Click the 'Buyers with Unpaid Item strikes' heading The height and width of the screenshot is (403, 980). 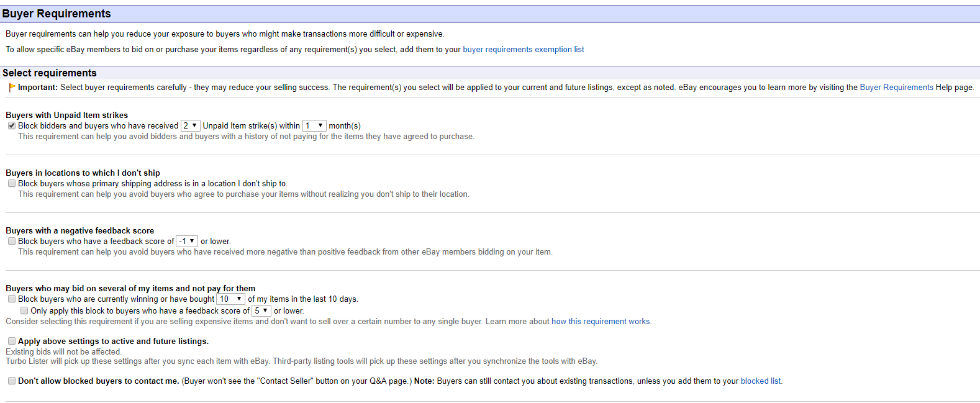point(66,115)
